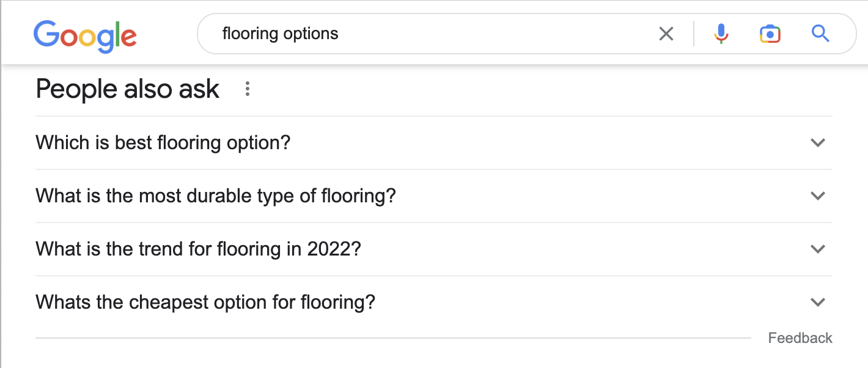This screenshot has height=368, width=868.
Task: Click empty space inside the search bar
Action: (495, 34)
